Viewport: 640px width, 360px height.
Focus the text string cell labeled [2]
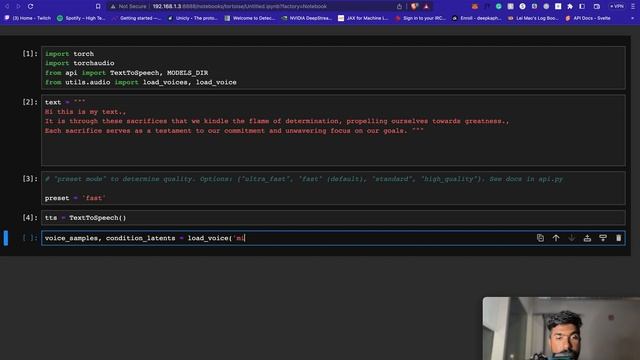[333, 131]
